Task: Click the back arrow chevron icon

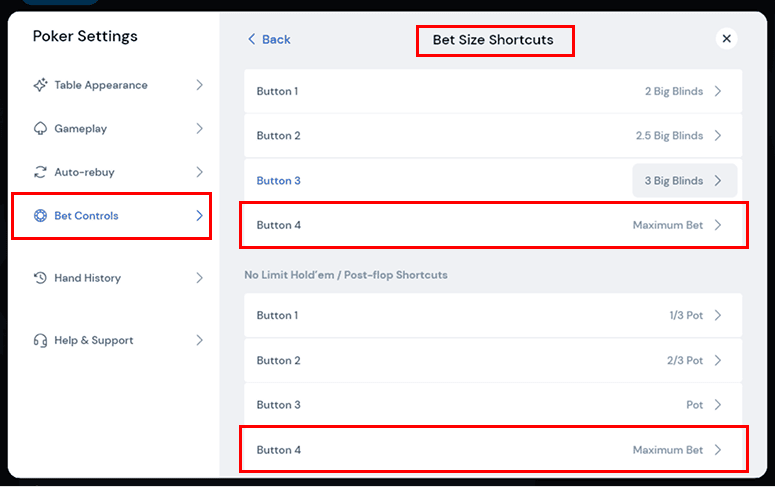Action: [x=252, y=40]
